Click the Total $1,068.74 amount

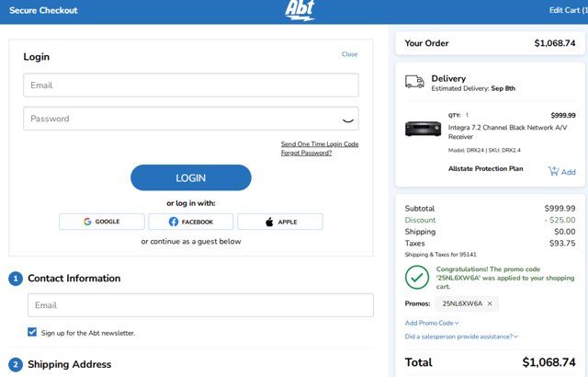(x=548, y=362)
